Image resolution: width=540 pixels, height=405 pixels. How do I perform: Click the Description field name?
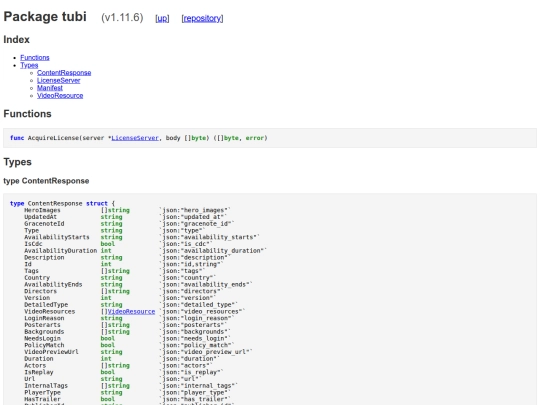[44, 257]
